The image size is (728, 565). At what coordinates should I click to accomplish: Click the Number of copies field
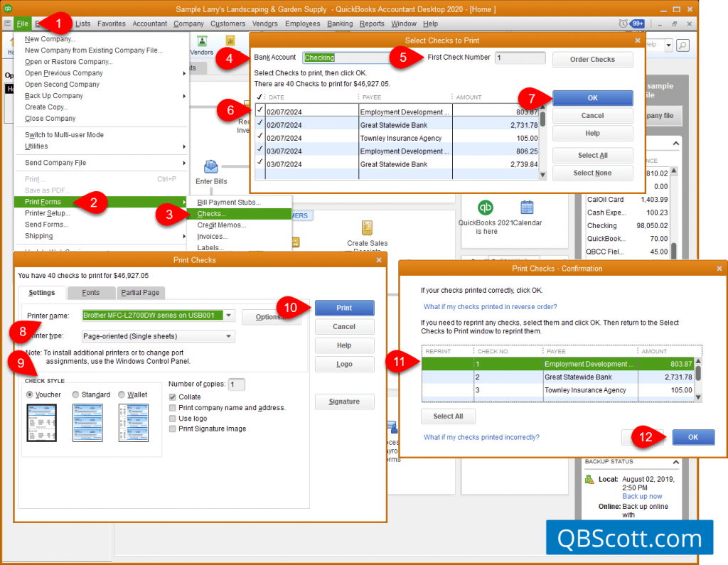[x=236, y=384]
